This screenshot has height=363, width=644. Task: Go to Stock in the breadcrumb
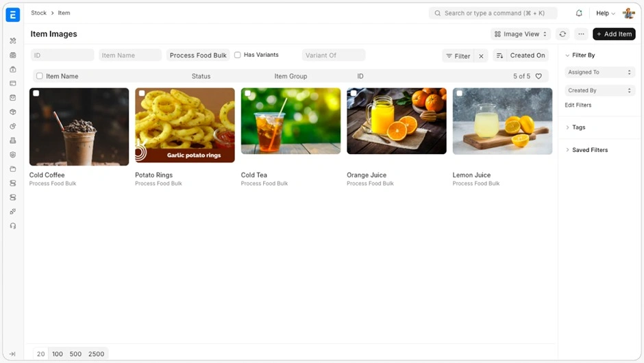(39, 13)
